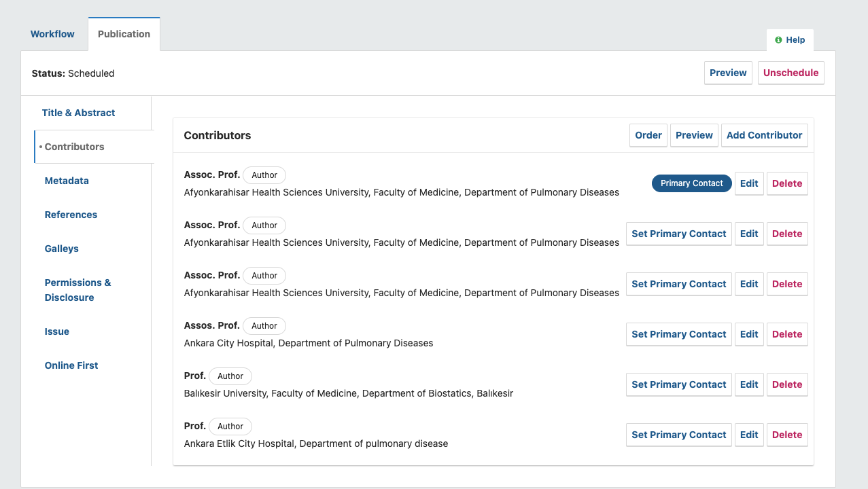868x489 pixels.
Task: Open the status bar Preview button
Action: click(x=728, y=73)
